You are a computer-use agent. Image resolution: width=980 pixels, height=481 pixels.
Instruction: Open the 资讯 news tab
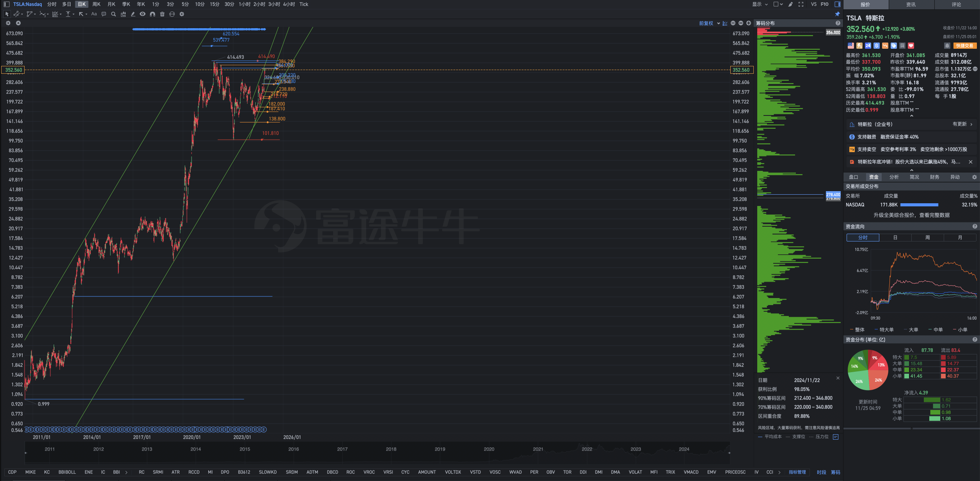point(911,5)
